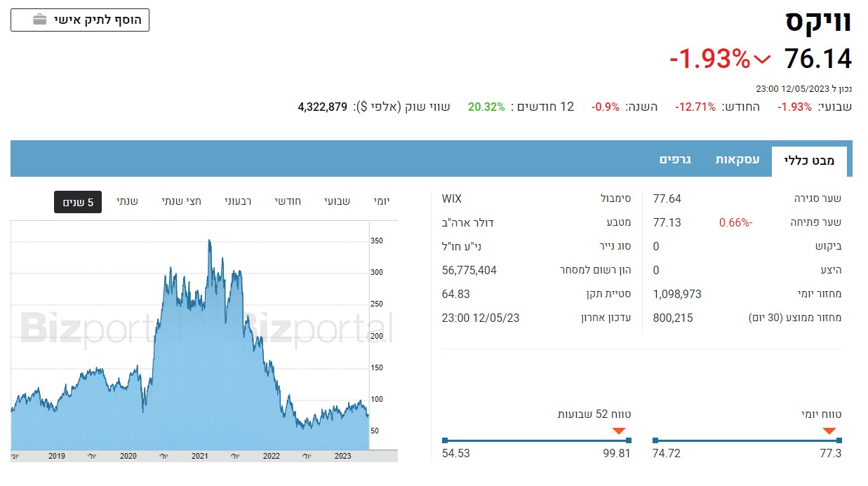Click the opening price value 77.13
This screenshot has height=486, width=868.
(667, 222)
